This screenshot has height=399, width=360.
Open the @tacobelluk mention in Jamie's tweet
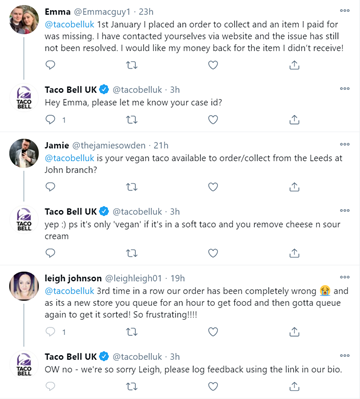tap(69, 158)
